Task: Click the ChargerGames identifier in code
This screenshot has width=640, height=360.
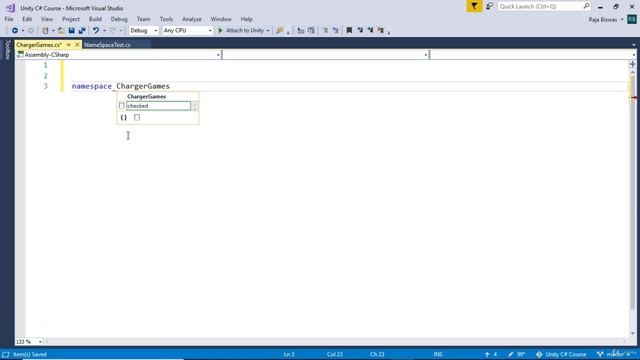Action: pos(143,86)
